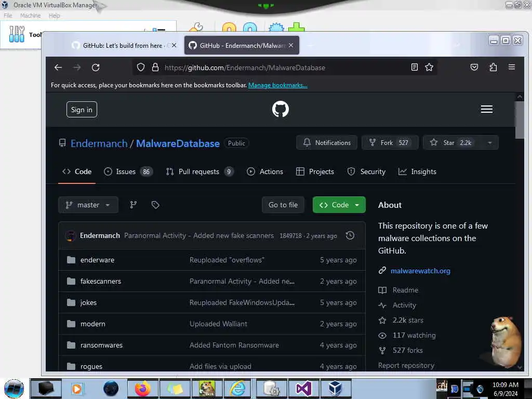Select the GitHub Endermanch/Malware browser tab
The height and width of the screenshot is (399, 532).
242,46
